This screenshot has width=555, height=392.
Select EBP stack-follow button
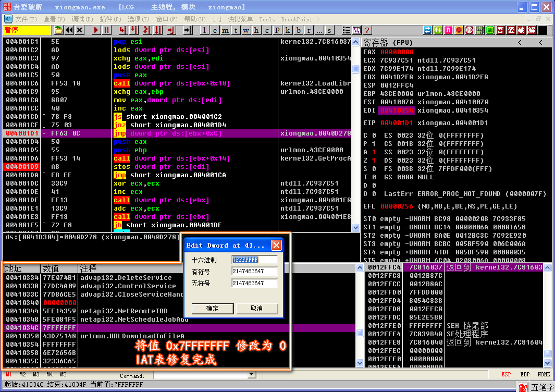(525, 374)
